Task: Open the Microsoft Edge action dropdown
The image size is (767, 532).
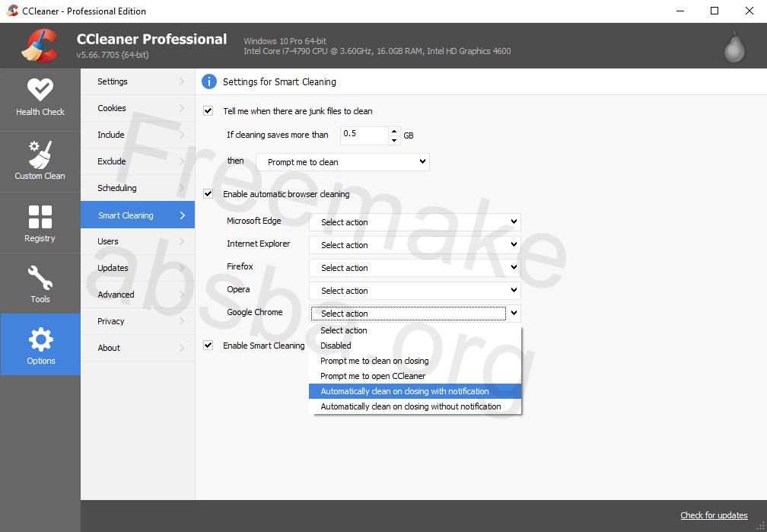Action: click(x=415, y=221)
